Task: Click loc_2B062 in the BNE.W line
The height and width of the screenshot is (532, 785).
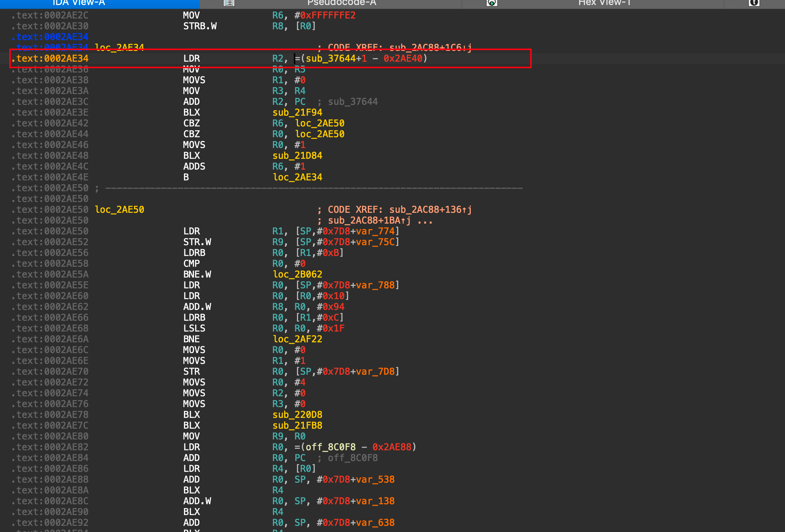Action: pos(297,274)
